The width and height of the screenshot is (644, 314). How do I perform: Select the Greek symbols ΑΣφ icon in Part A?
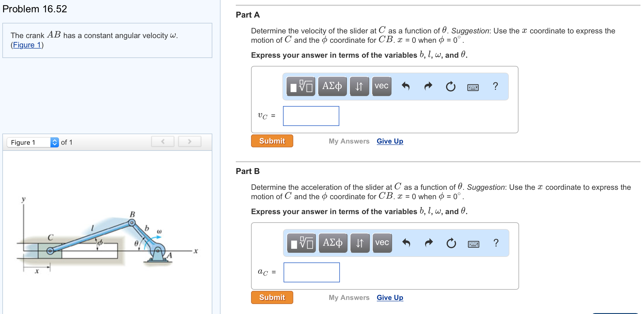(332, 86)
